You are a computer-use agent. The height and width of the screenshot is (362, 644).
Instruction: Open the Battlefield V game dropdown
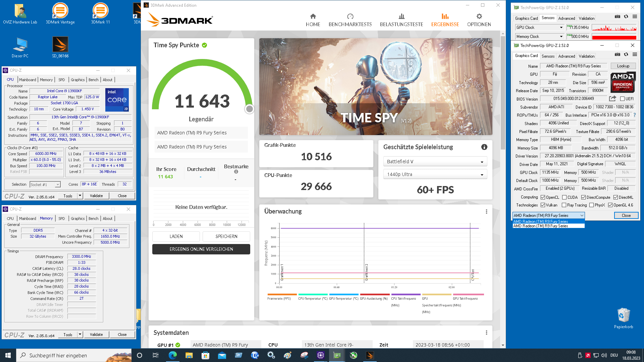[435, 162]
